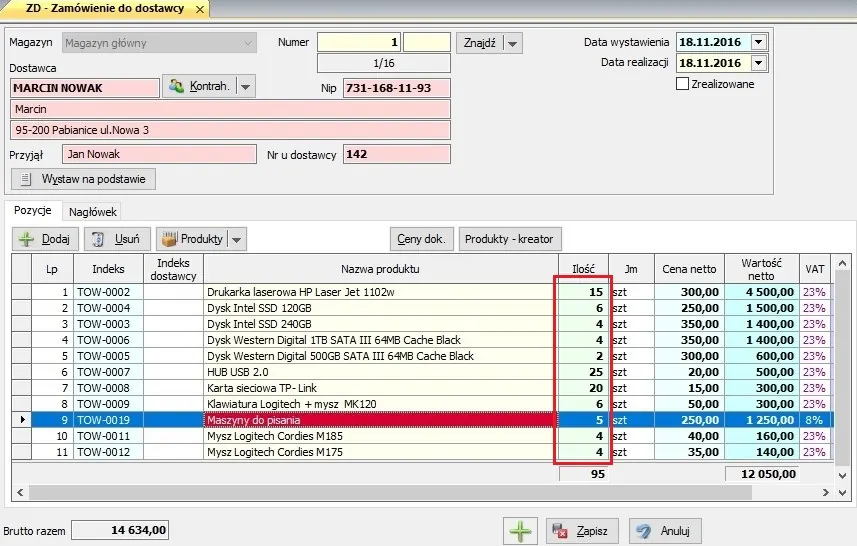Click the Znajdź button
This screenshot has height=546, width=857.
pyautogui.click(x=479, y=43)
